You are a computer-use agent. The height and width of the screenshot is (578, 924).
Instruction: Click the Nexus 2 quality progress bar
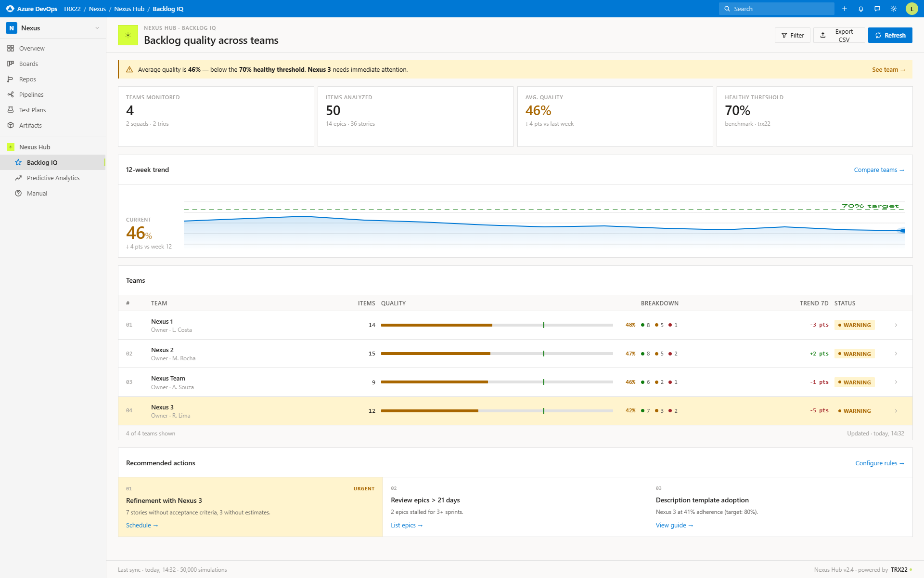496,353
